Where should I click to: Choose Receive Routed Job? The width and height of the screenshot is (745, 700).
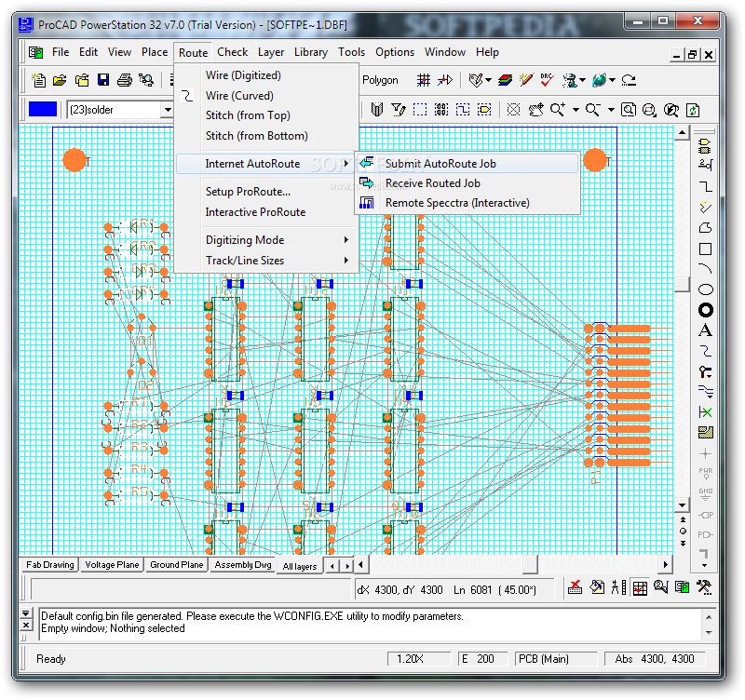click(x=467, y=182)
